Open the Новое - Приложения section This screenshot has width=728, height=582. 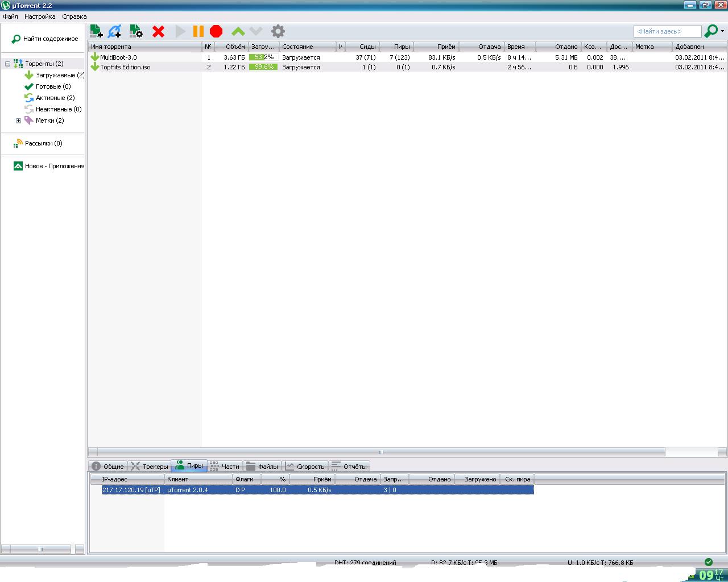pyautogui.click(x=49, y=166)
